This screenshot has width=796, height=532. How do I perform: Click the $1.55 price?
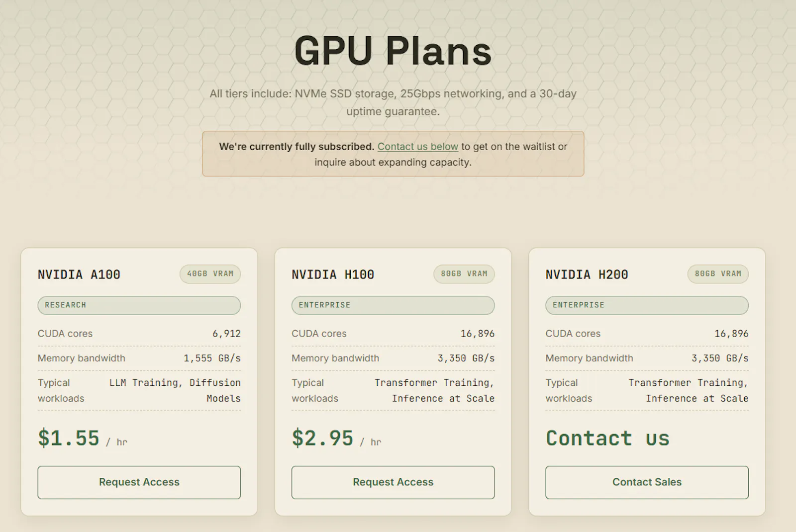coord(69,438)
